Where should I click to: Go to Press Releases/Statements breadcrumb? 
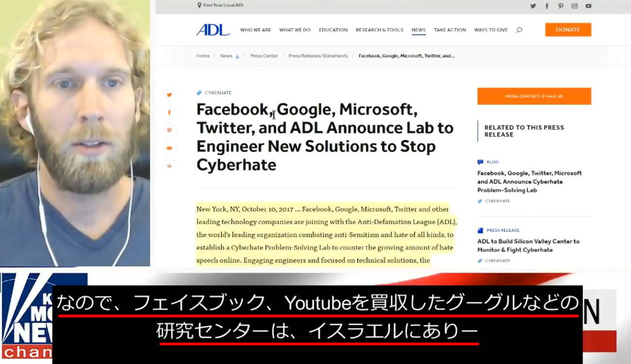(x=318, y=56)
